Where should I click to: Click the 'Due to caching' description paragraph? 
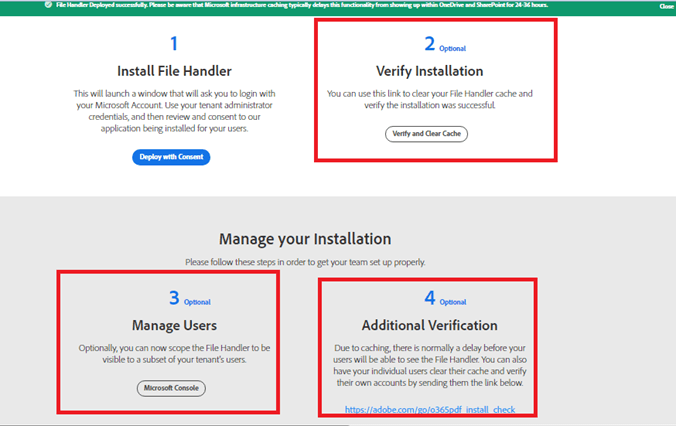point(429,365)
